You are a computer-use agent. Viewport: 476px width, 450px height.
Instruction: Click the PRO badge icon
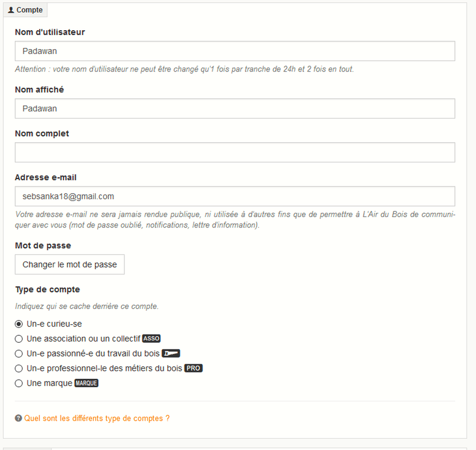(x=193, y=368)
